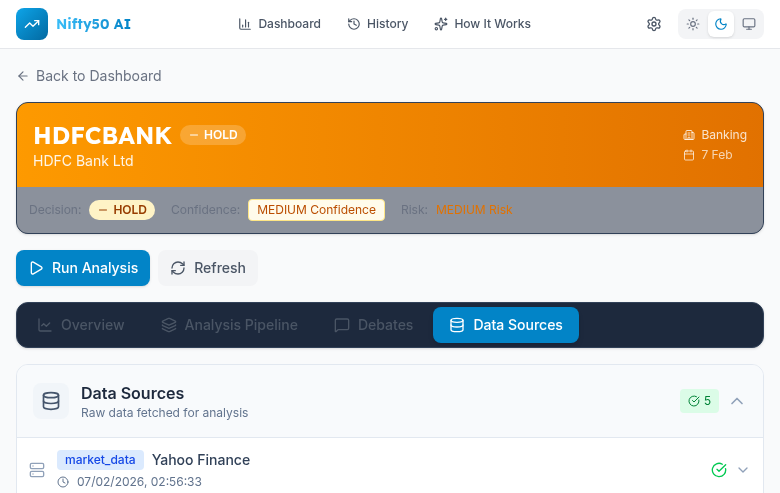The image size is (780, 493).
Task: Click the HOLD badge beside HDFCBANK title
Action: click(213, 135)
